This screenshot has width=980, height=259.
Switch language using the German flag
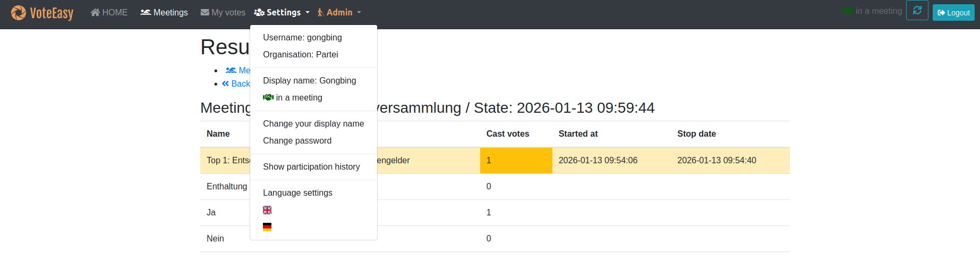[x=267, y=227]
